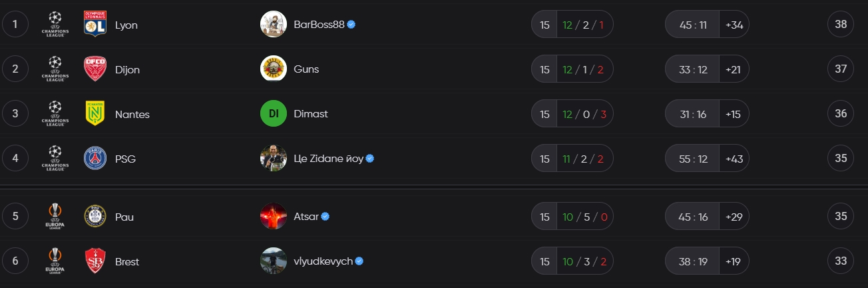Click PSG's 55 : 12 goals record
Viewport: 868px width, 288px height.
(x=693, y=159)
